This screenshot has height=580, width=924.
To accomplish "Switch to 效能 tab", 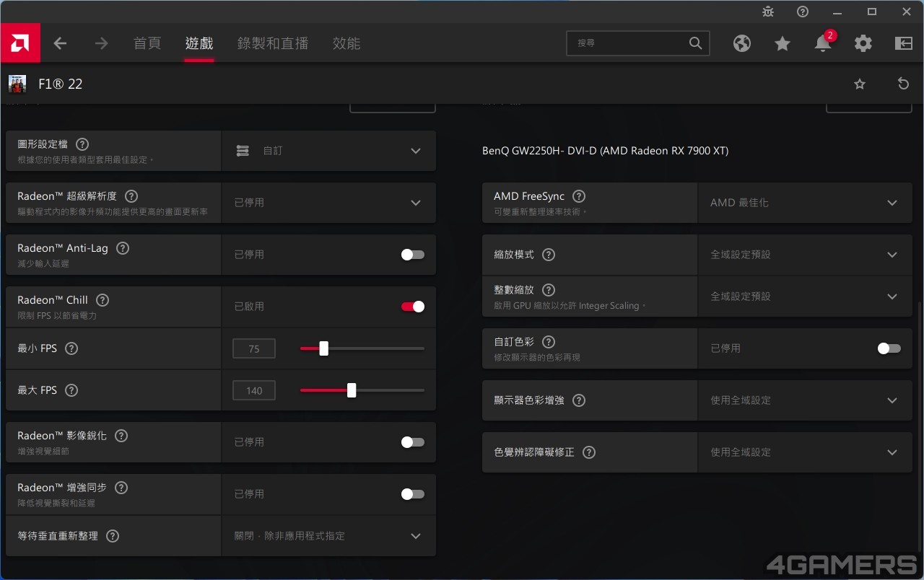I will [346, 43].
